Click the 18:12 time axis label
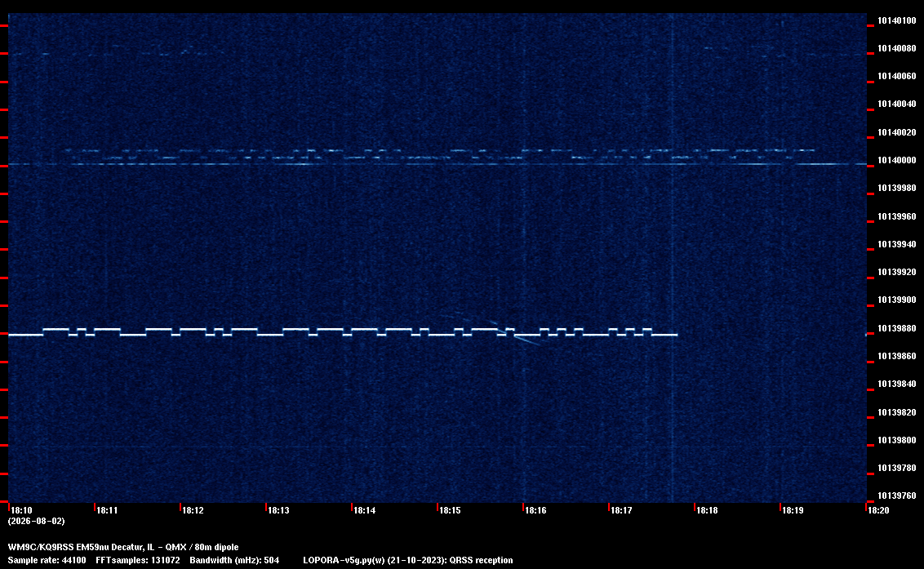This screenshot has height=569, width=924. pyautogui.click(x=193, y=510)
